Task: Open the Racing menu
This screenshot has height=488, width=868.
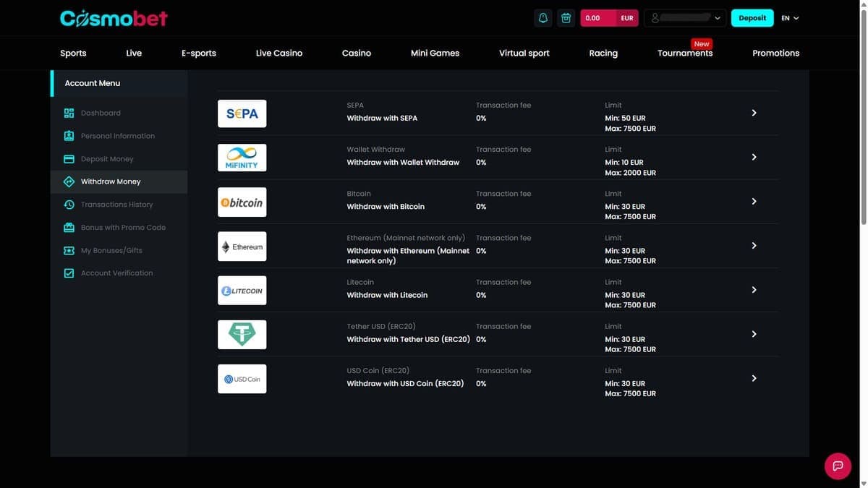Action: coord(603,53)
